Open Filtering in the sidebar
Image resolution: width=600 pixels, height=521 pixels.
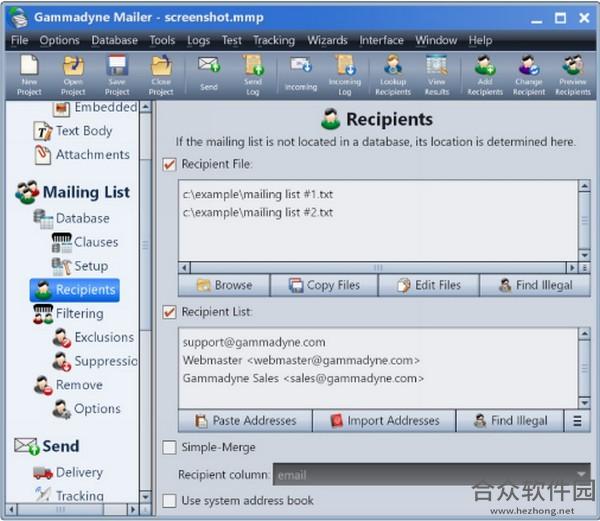tap(68, 314)
